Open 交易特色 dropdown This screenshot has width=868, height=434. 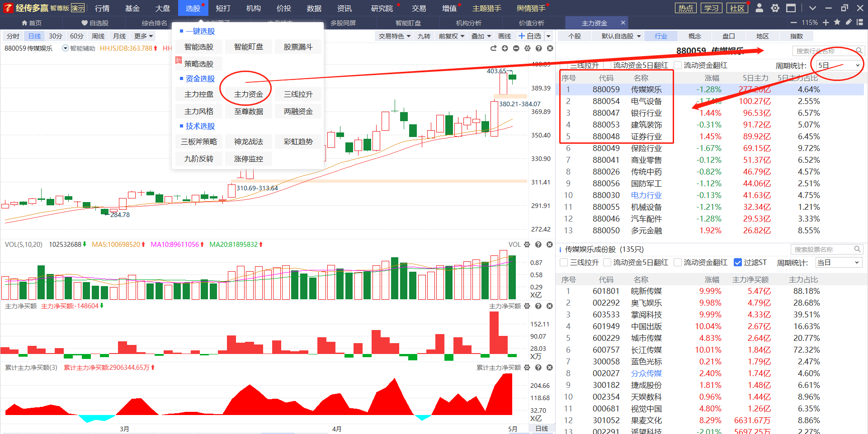tap(395, 36)
